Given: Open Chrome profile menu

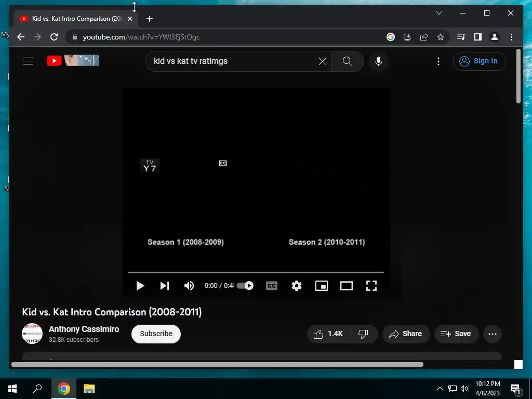Looking at the screenshot, I should [495, 37].
